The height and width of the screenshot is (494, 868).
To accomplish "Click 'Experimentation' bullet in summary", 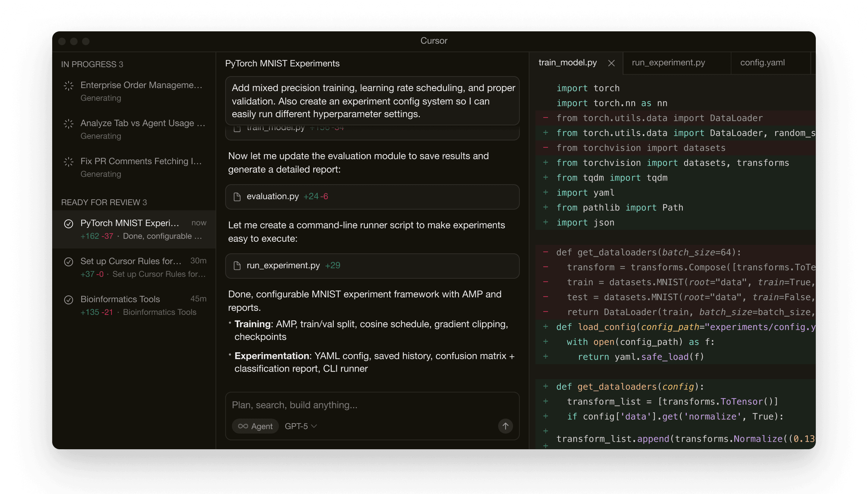I will click(371, 362).
